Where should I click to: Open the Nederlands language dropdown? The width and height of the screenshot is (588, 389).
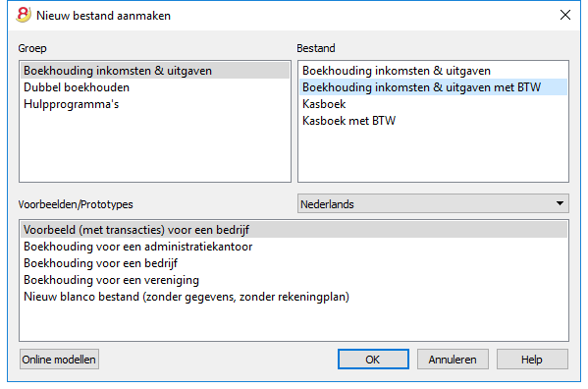click(x=433, y=203)
